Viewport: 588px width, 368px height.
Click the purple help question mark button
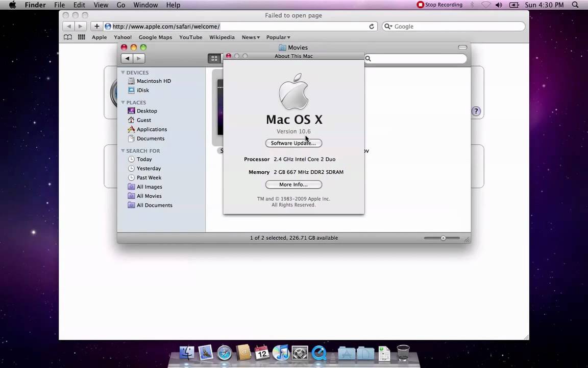476,111
